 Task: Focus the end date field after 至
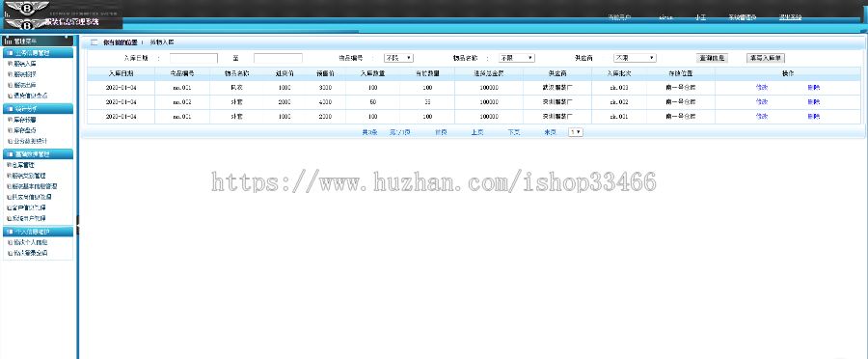(278, 58)
